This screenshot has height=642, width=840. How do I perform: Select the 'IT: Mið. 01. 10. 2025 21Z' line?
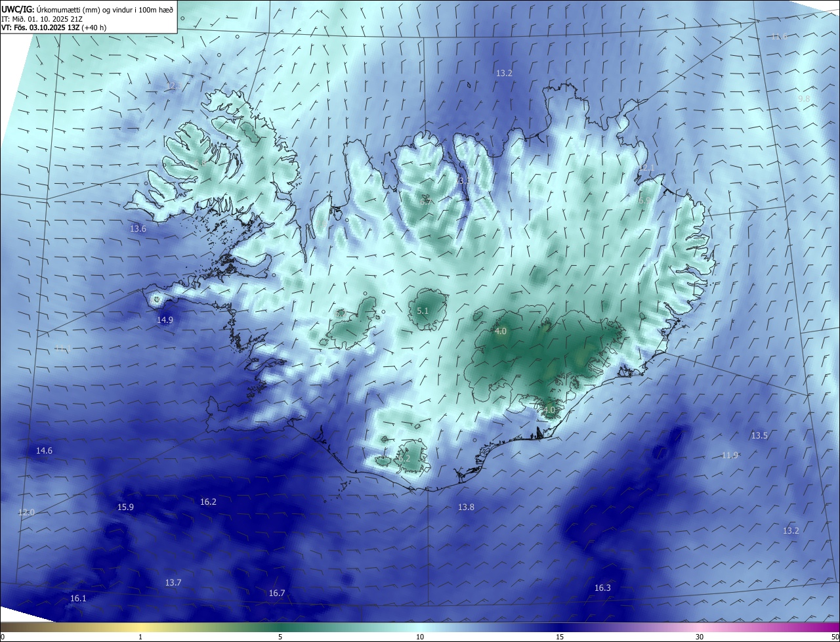[41, 18]
